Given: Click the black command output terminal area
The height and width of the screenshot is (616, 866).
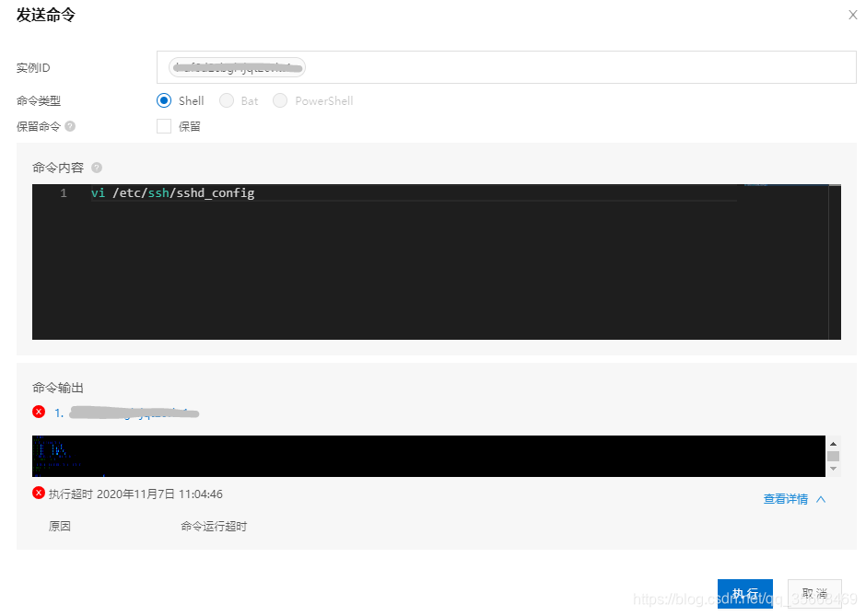Looking at the screenshot, I should [x=428, y=456].
